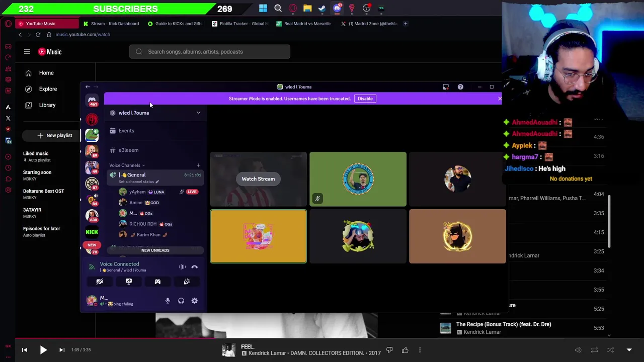Image resolution: width=644 pixels, height=362 pixels.
Task: Select the yellow highlighted participant tile
Action: click(x=258, y=236)
